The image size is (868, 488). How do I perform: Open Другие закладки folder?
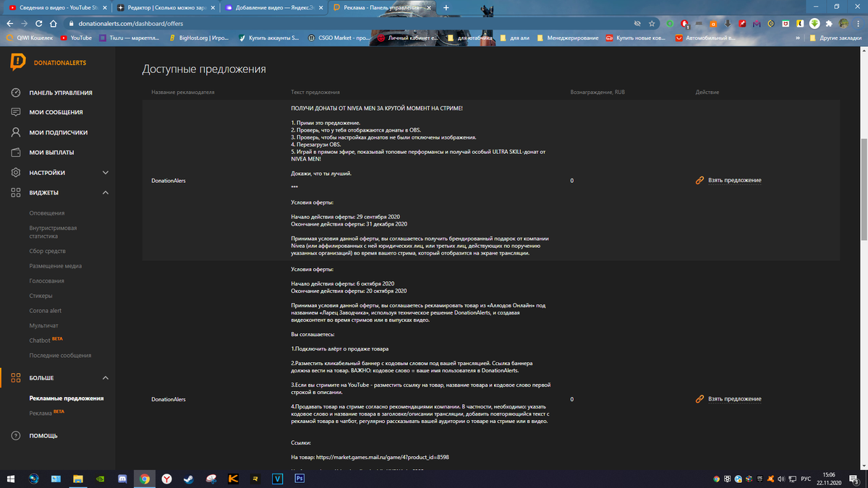pyautogui.click(x=835, y=38)
